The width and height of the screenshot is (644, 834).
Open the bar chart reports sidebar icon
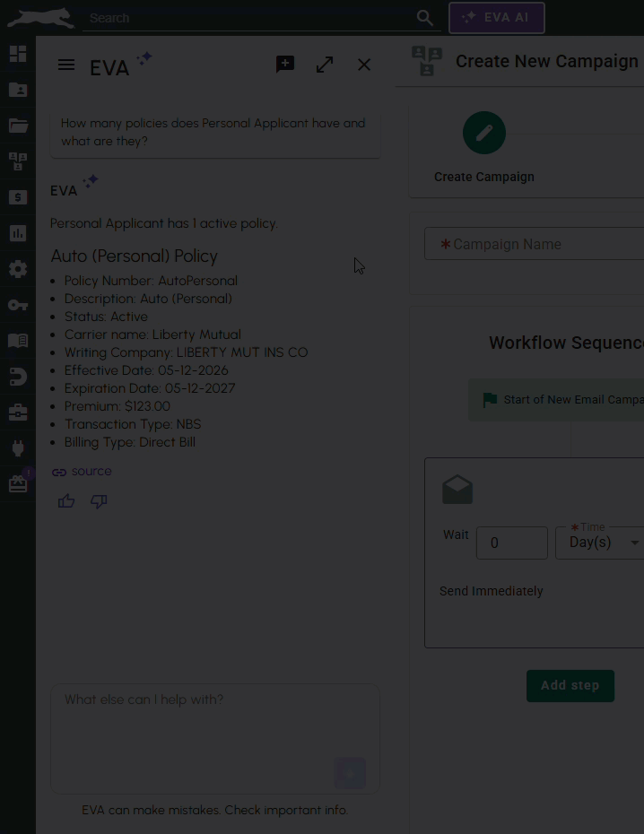tap(18, 233)
